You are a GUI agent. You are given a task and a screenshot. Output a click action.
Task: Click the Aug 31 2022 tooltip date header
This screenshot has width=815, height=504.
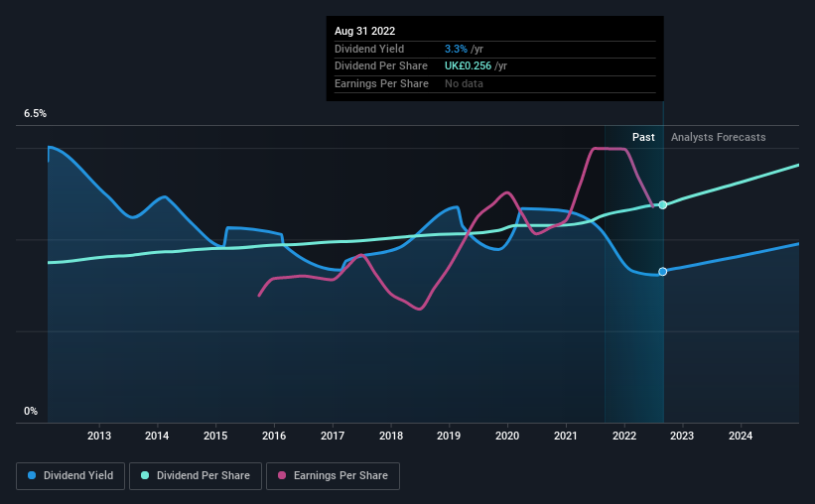tap(365, 31)
